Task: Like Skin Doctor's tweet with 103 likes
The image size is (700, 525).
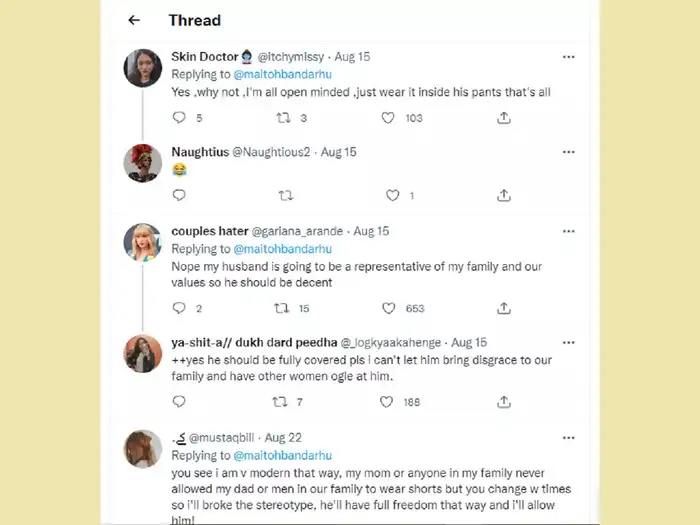Action: (x=388, y=118)
